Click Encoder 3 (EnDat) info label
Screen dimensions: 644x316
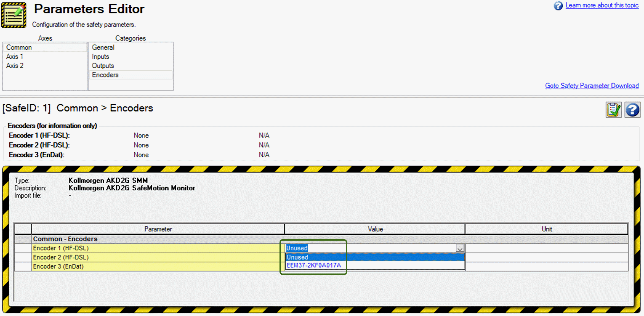pyautogui.click(x=37, y=155)
